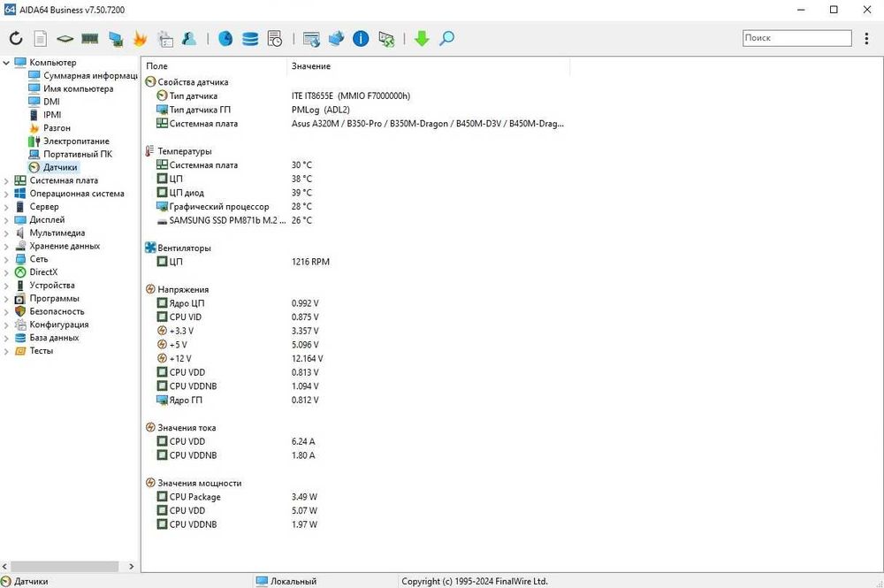Click the blue info circle icon
This screenshot has height=588, width=884.
tap(361, 38)
